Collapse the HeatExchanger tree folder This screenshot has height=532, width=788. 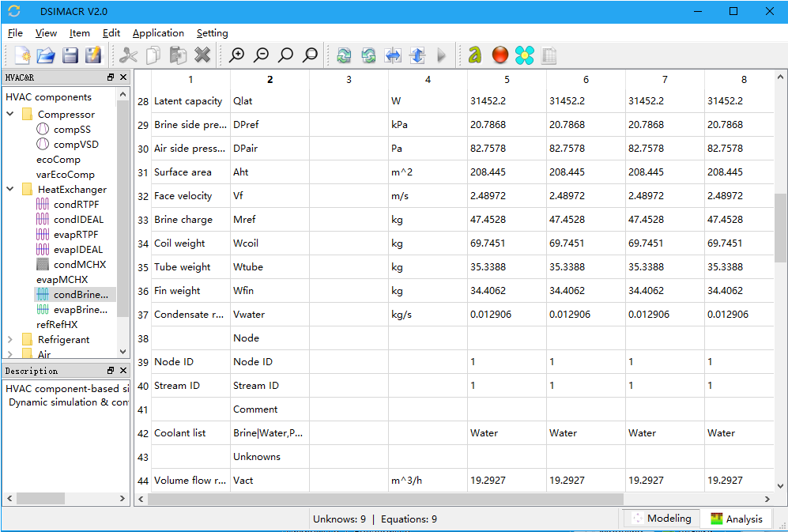point(10,189)
